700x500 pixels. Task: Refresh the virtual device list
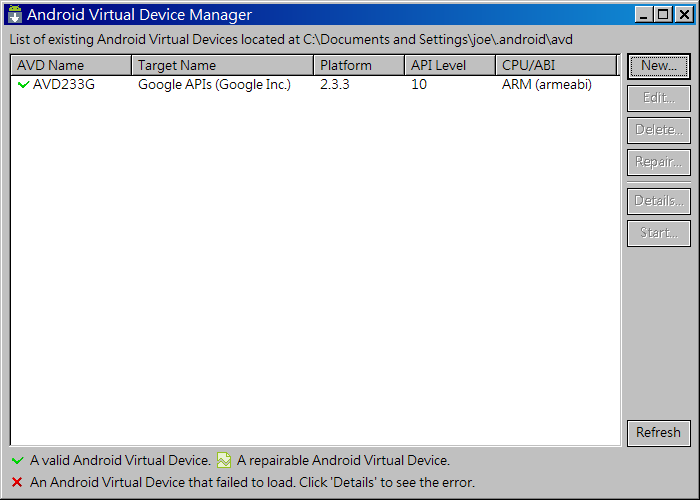tap(658, 433)
